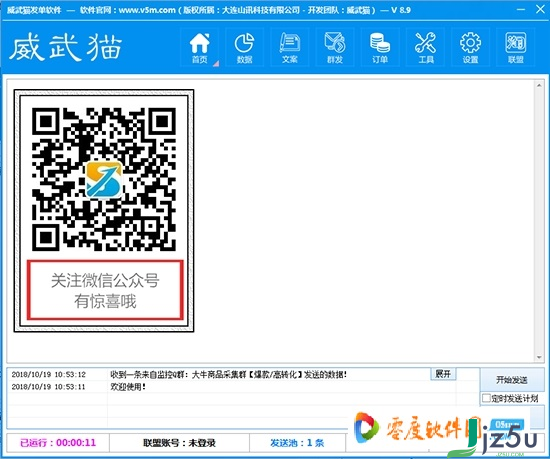
Task: Open the 订单 orders icon
Action: [380, 47]
